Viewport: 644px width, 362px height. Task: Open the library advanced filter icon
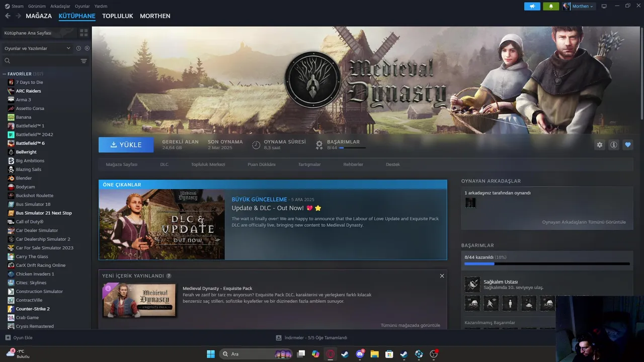tap(84, 61)
